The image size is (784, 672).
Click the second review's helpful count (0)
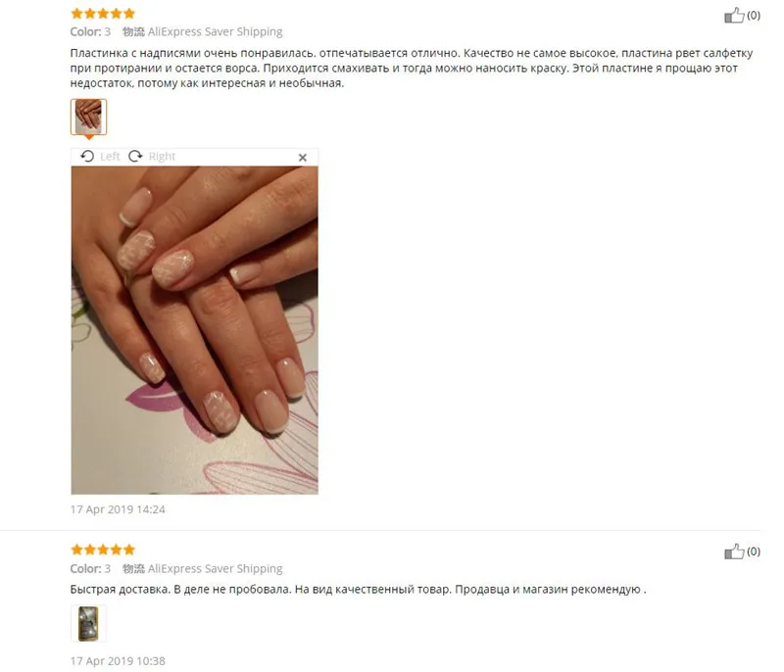(754, 552)
